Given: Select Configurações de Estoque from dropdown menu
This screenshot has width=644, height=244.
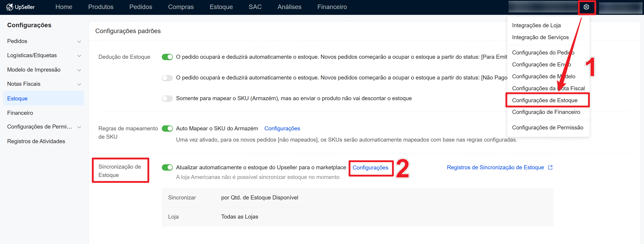Looking at the screenshot, I should (x=545, y=100).
